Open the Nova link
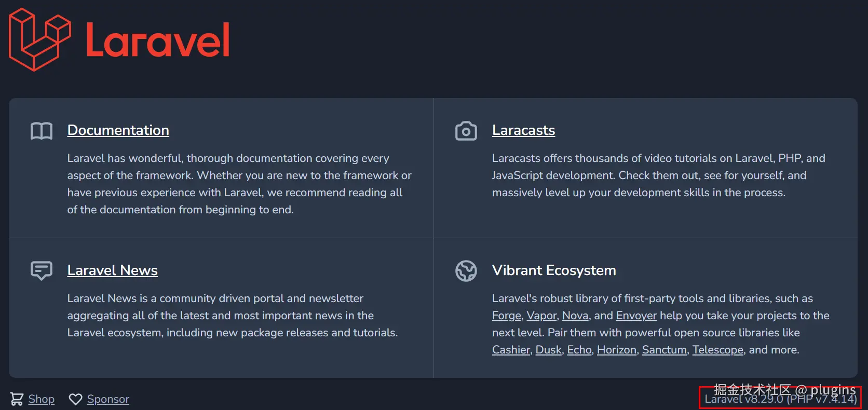868x410 pixels. (575, 316)
